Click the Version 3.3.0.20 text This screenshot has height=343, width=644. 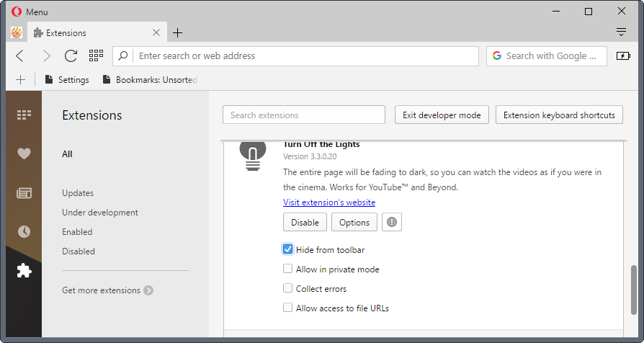coord(310,156)
